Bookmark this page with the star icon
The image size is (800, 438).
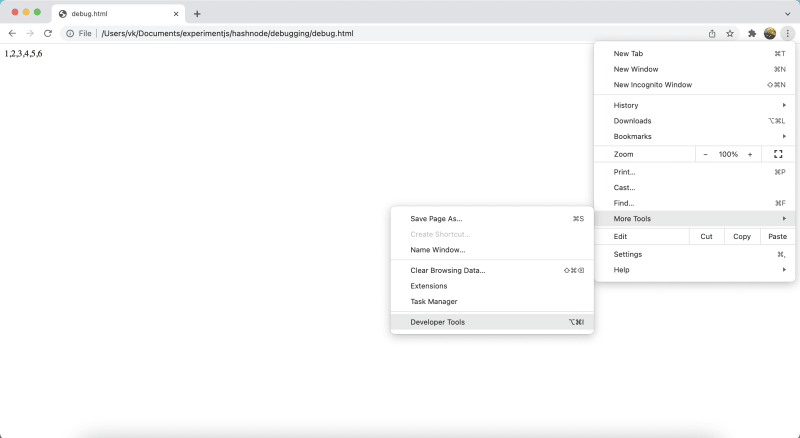pos(730,34)
